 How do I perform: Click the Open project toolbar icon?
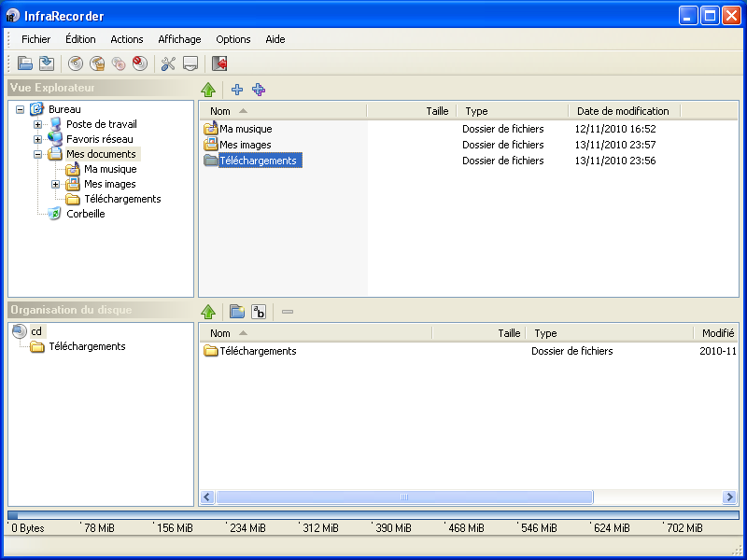[25, 63]
